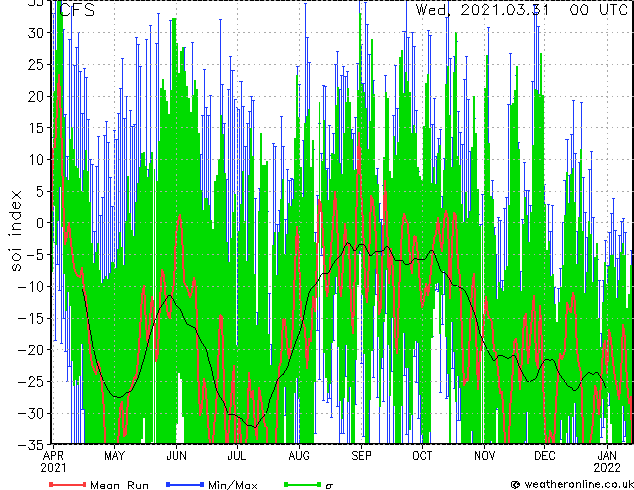Screen dimensions: 634x490
Task: Open the weatheronline.co.uk credit link
Action: click(572, 484)
